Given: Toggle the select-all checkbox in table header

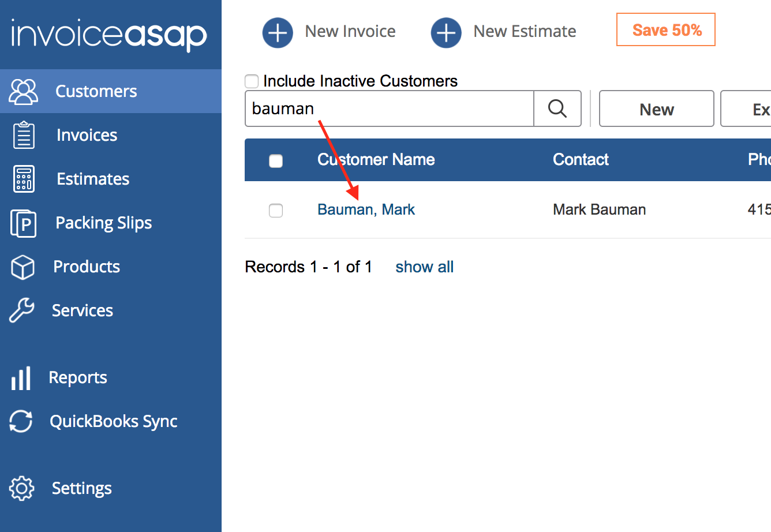Looking at the screenshot, I should (x=276, y=160).
